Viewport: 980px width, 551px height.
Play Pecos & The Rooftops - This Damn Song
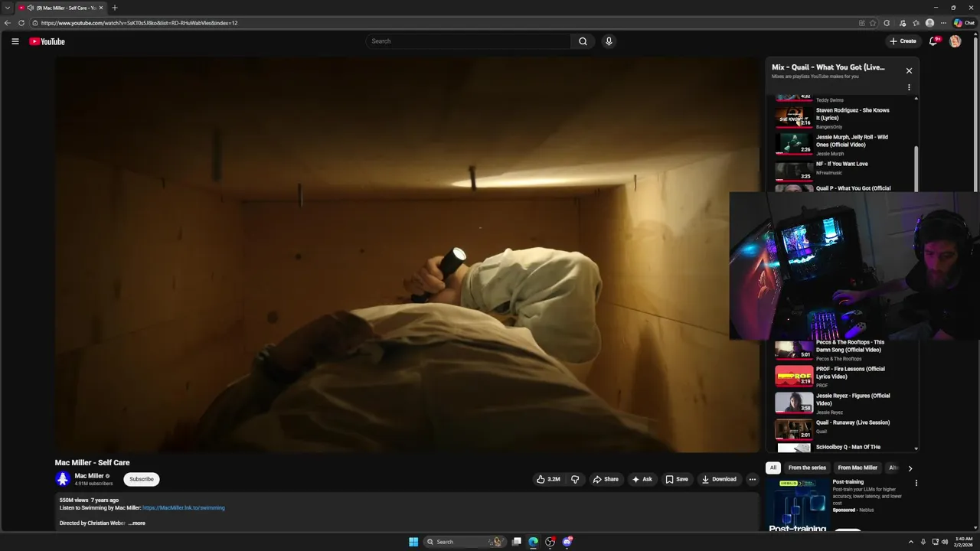click(833, 350)
